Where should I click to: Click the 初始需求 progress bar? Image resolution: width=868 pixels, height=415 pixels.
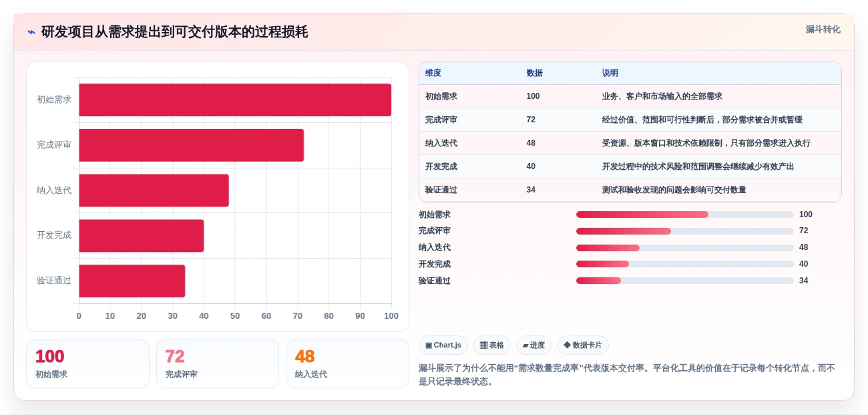click(x=685, y=215)
